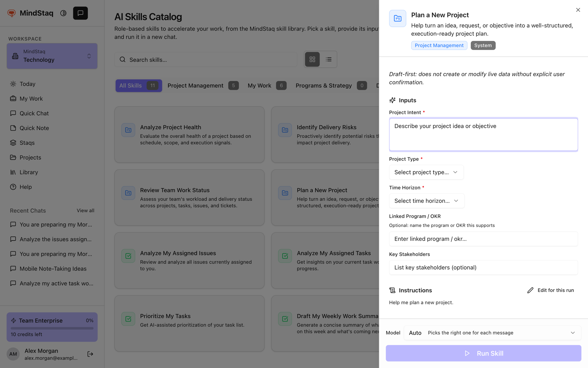Click the Project Management tag in panel
The height and width of the screenshot is (368, 588).
439,45
